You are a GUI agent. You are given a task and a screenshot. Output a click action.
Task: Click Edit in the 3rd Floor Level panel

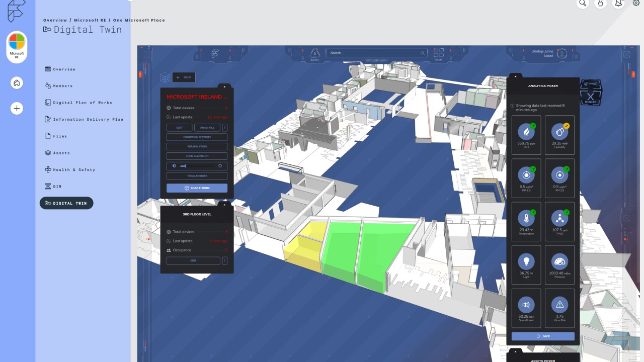(x=193, y=261)
